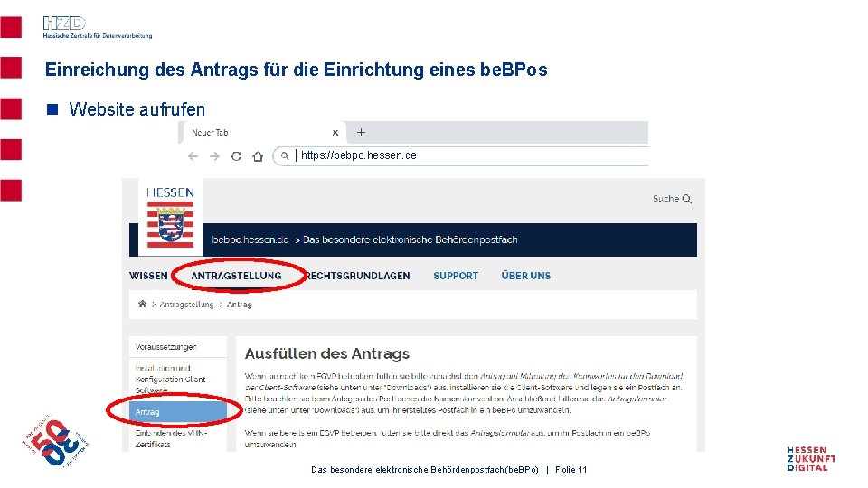Viewport: 868px width, 488px height.
Task: Open the RECHTSGRUNDLAGEN menu item
Action: pos(358,276)
